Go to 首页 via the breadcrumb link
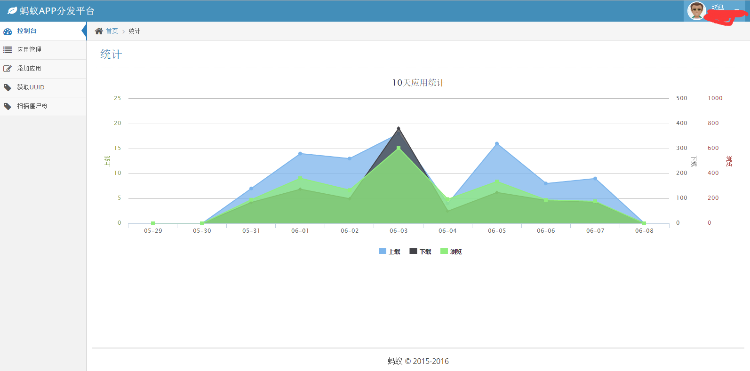750x371 pixels. tap(111, 31)
